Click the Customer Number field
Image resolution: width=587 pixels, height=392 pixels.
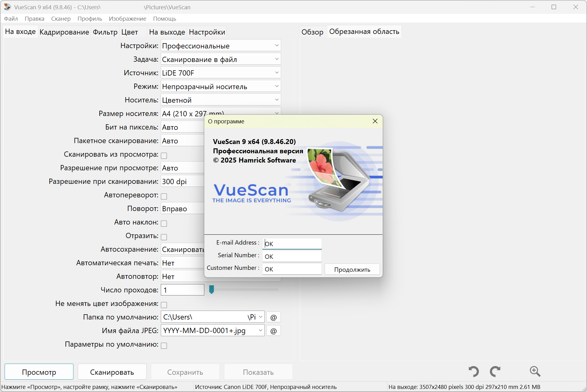coord(292,269)
